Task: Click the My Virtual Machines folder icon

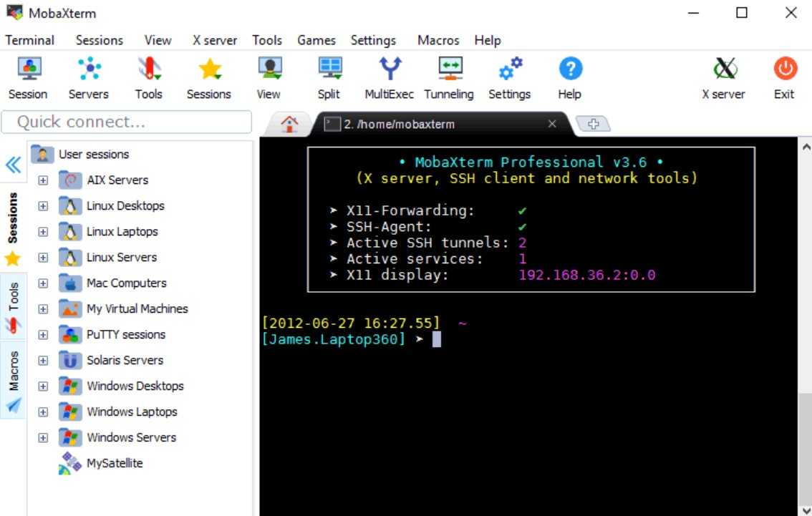Action: [x=70, y=309]
